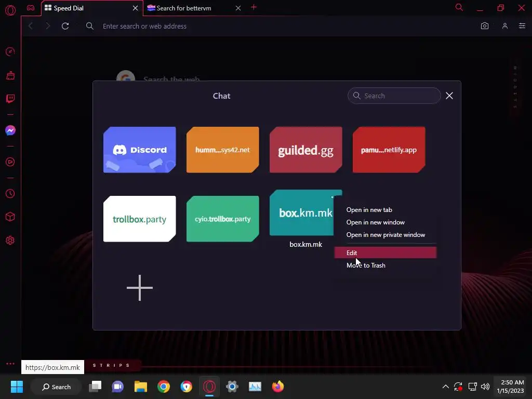532x399 pixels.
Task: Launch Firefox from taskbar
Action: tap(278, 387)
